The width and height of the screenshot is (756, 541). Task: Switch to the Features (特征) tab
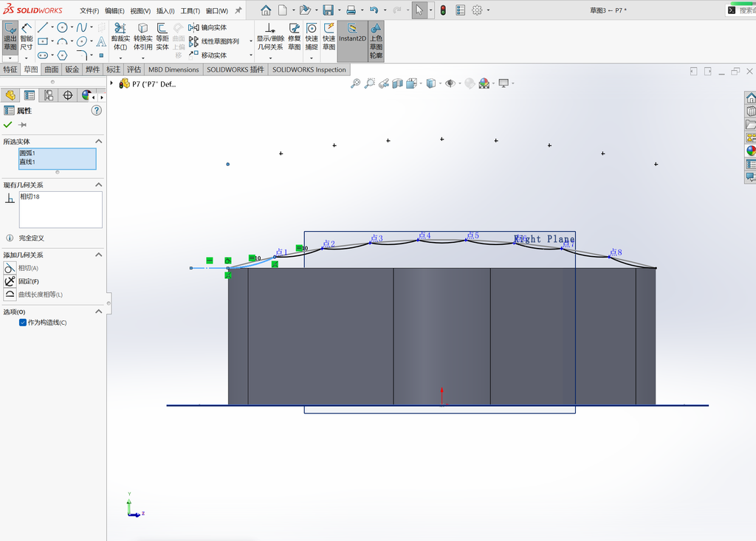click(x=10, y=69)
